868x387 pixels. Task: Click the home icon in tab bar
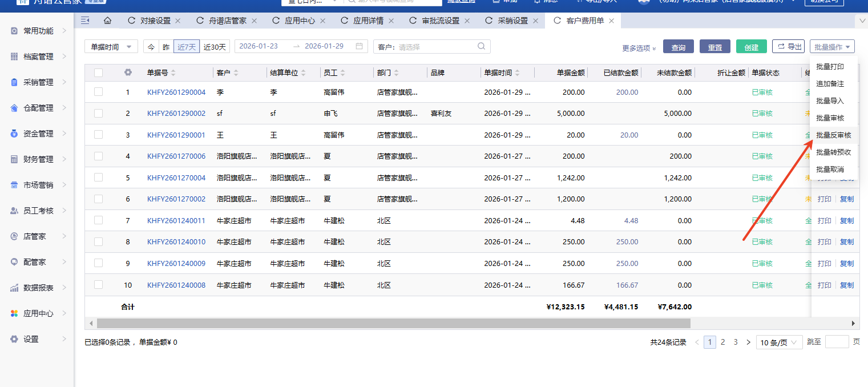pos(107,21)
